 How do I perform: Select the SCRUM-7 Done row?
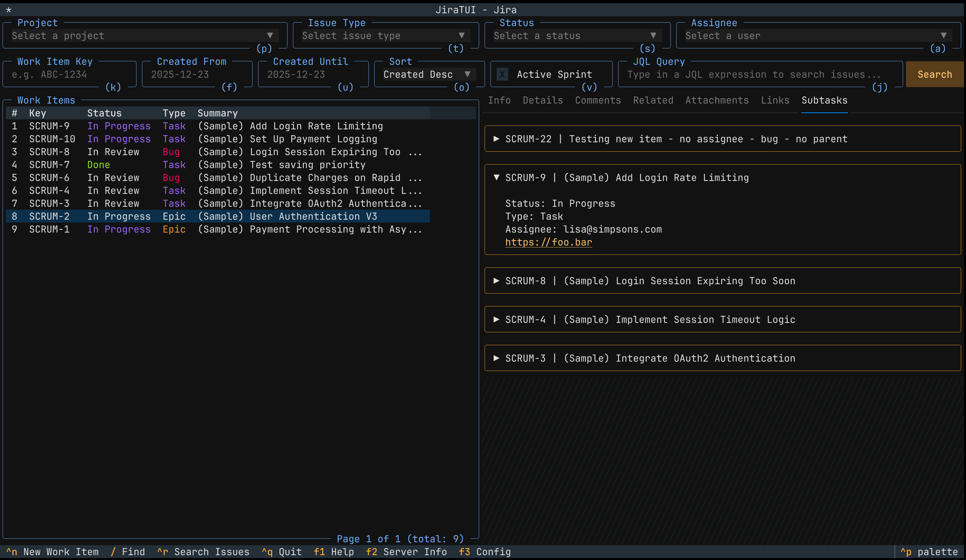(x=218, y=165)
